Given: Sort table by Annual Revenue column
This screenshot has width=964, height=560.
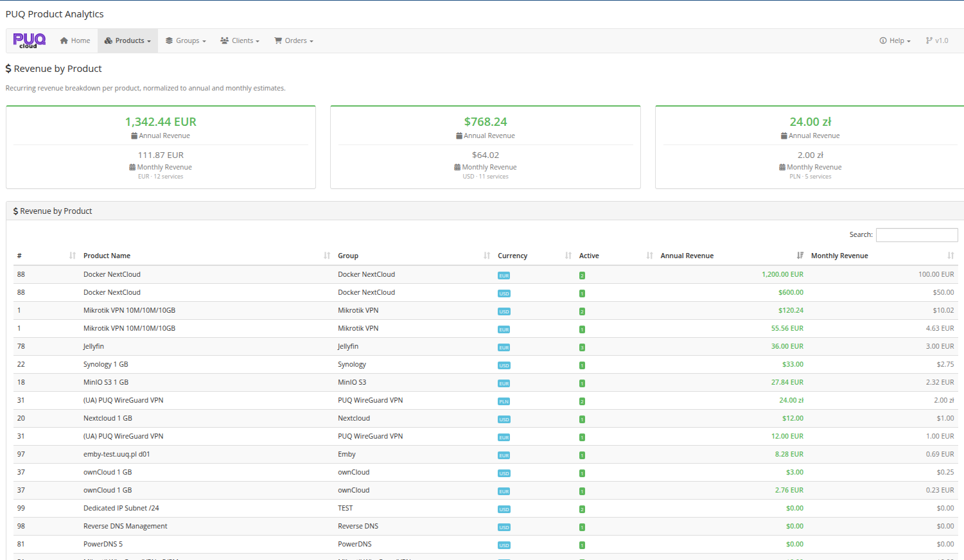Looking at the screenshot, I should click(687, 256).
